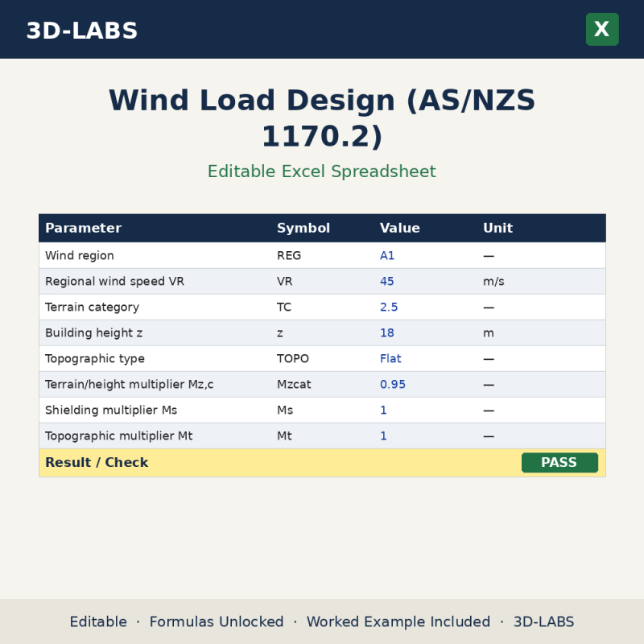Select the Wind Load Design title
Image resolution: width=644 pixels, height=644 pixels.
point(322,118)
